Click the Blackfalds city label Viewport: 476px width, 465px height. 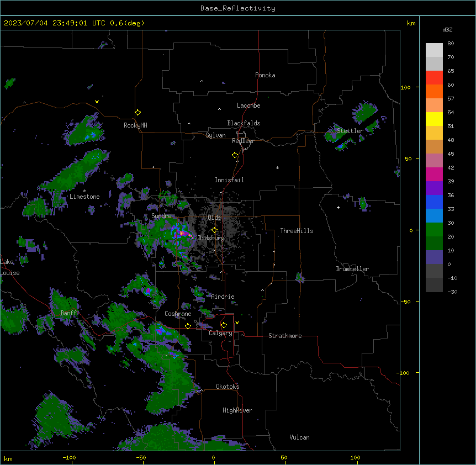(244, 123)
